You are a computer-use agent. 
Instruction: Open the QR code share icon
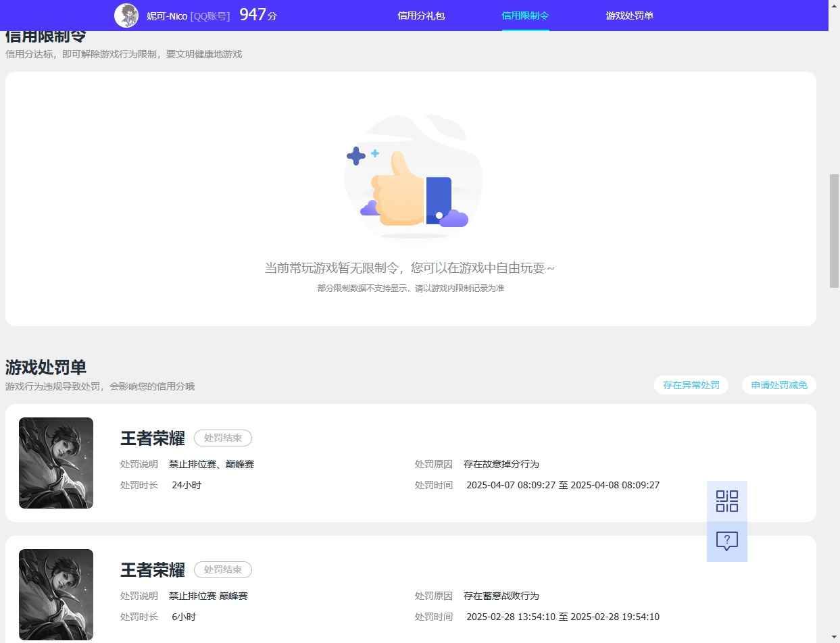point(726,500)
